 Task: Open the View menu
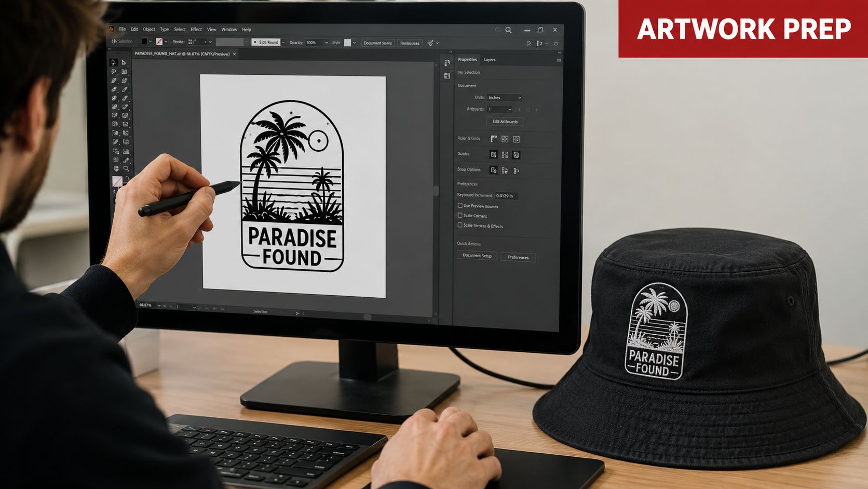tap(212, 30)
